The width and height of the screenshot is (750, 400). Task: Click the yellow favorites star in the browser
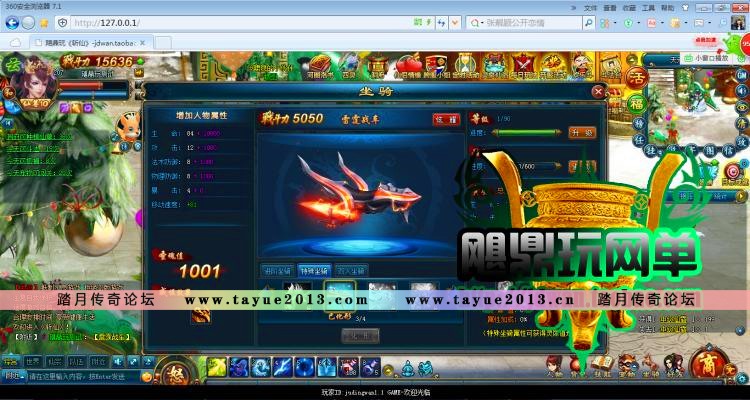click(x=44, y=23)
